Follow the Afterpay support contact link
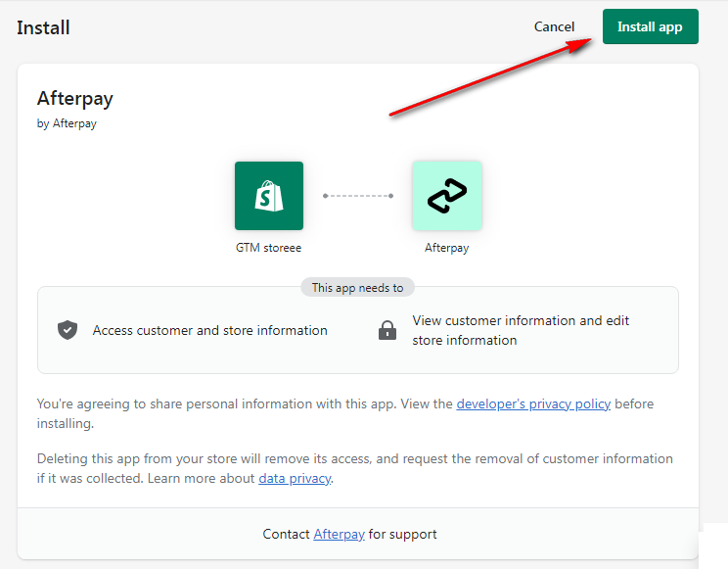 [x=339, y=534]
